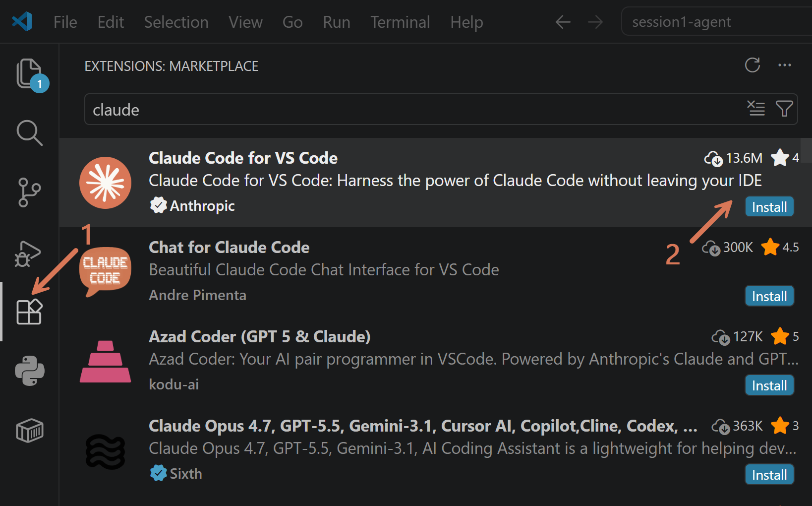Open the Explorer view in the activity bar
This screenshot has width=812, height=506.
(x=30, y=74)
